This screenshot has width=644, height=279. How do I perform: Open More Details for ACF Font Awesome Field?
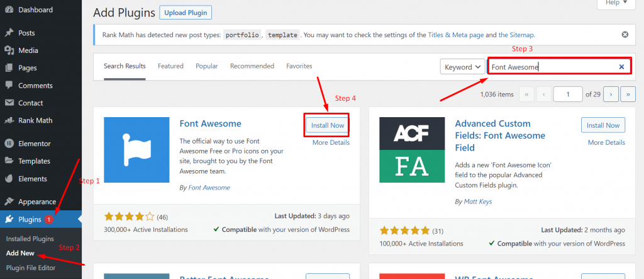coord(607,142)
